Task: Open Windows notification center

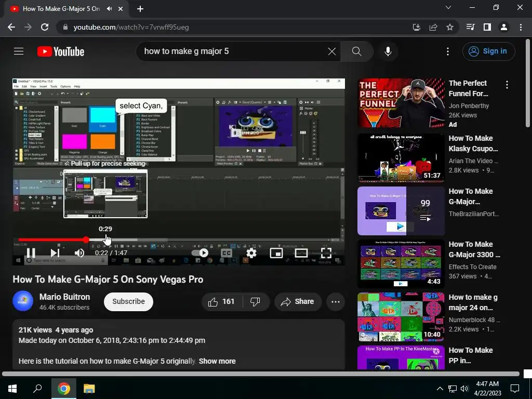Action: pos(515,389)
